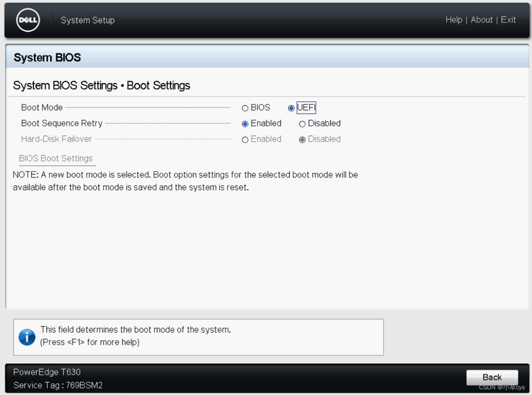The width and height of the screenshot is (532, 395).
Task: Choose Disabled for Hard-Disk Failover
Action: 303,139
